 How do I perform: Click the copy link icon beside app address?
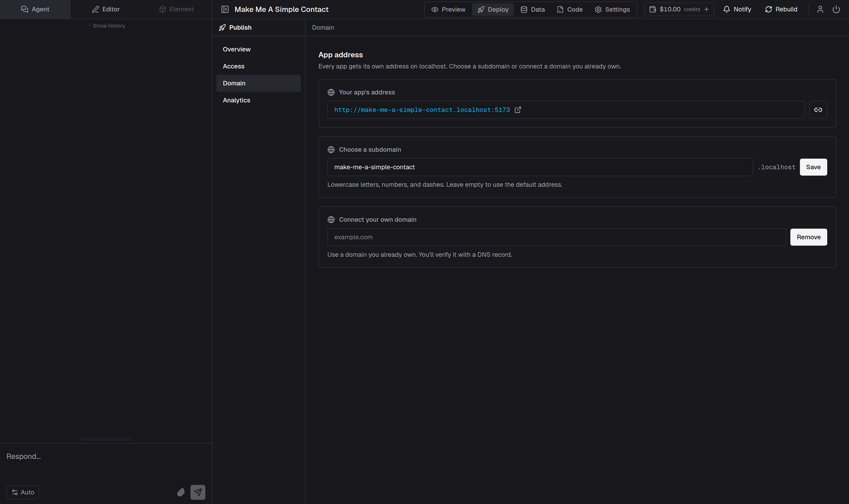(818, 110)
